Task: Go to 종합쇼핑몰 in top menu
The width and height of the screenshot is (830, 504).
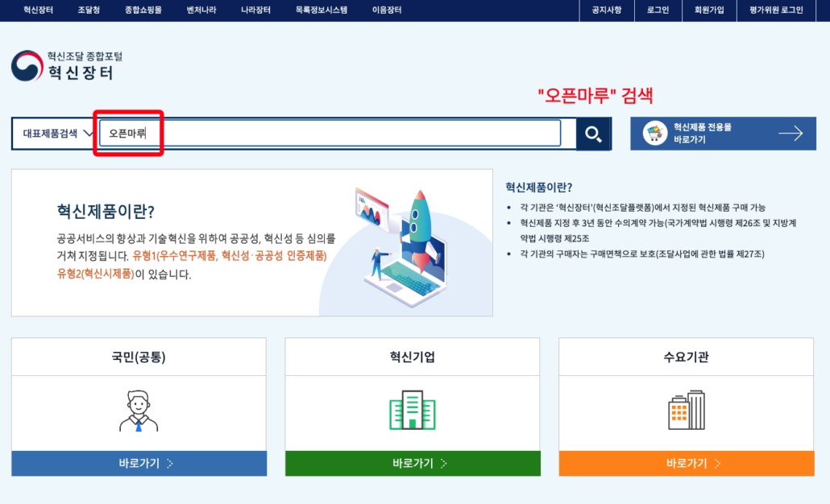Action: [143, 10]
